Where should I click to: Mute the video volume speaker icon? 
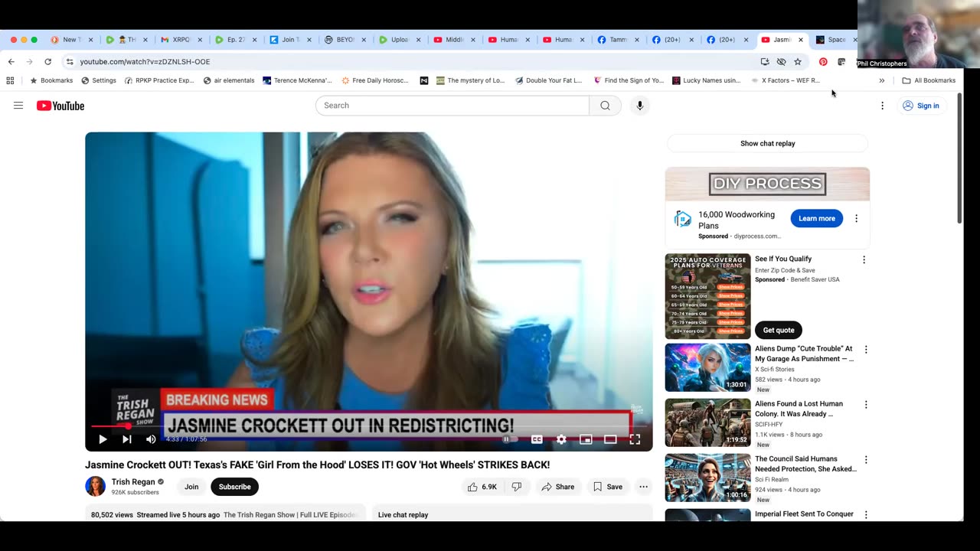click(x=151, y=439)
